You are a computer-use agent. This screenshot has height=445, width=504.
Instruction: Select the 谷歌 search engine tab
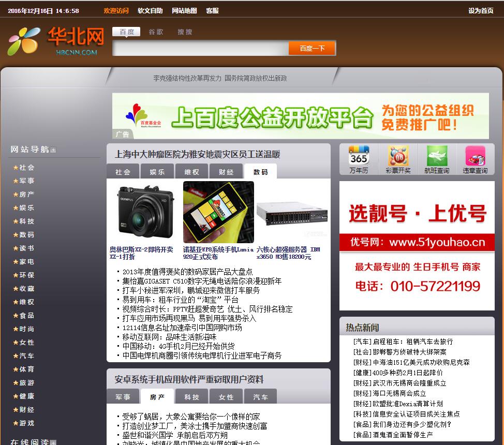[156, 32]
